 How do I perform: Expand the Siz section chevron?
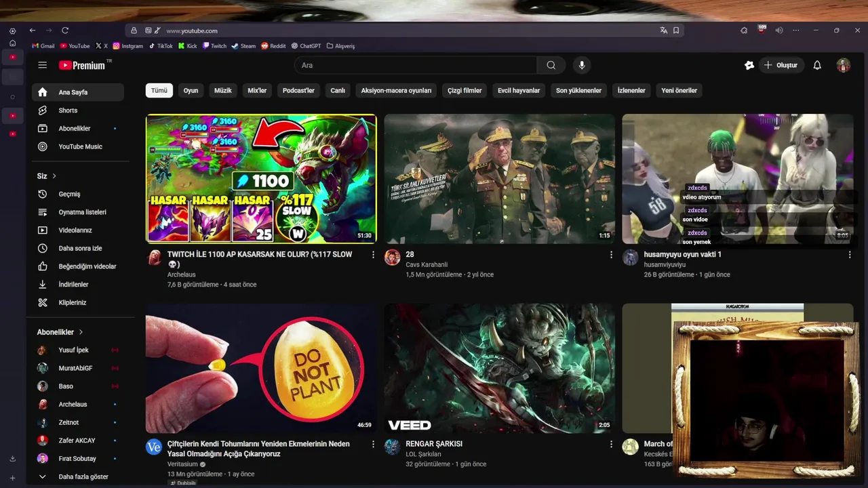click(x=54, y=176)
